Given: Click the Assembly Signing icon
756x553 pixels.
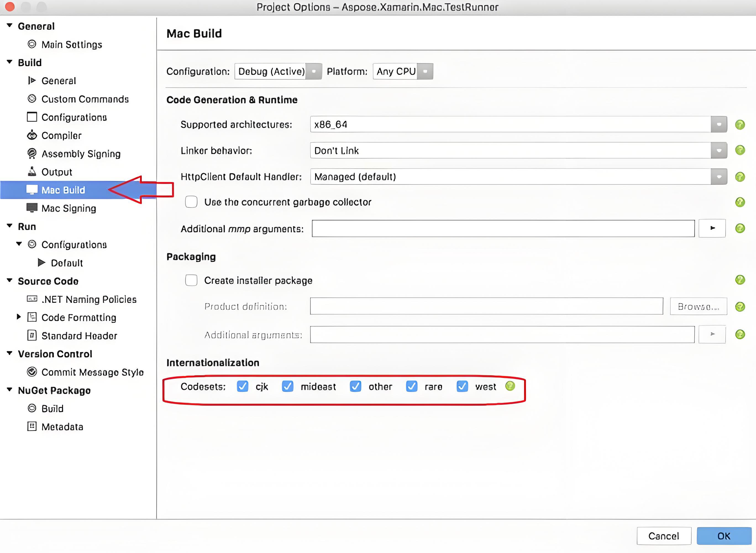Looking at the screenshot, I should [32, 153].
